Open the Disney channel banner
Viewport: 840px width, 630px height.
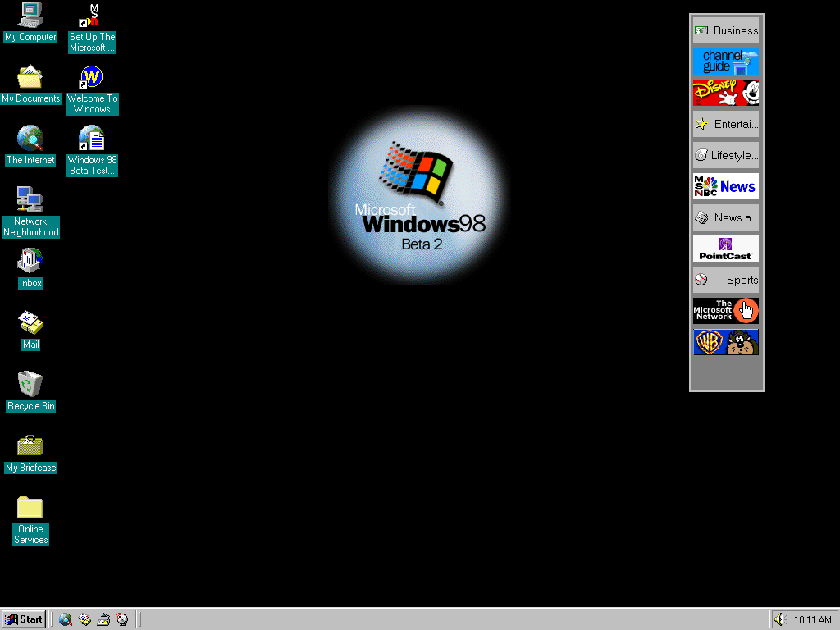tap(726, 93)
